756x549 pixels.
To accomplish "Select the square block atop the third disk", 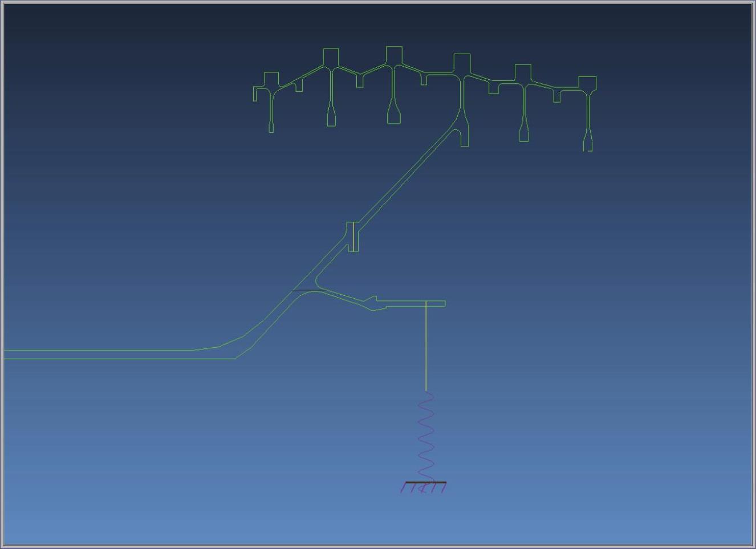I will pyautogui.click(x=394, y=55).
